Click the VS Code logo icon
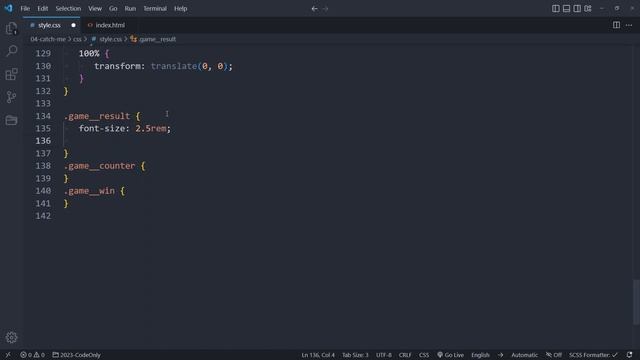The width and height of the screenshot is (640, 360). click(8, 8)
